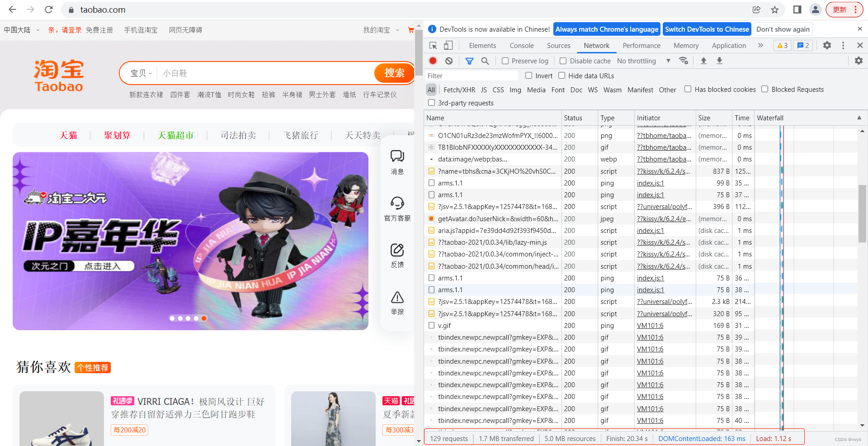Show the 3 warnings badge

pos(783,45)
